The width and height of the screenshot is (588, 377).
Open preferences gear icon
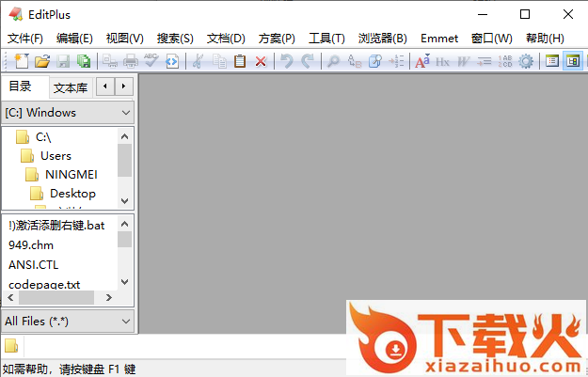526,61
